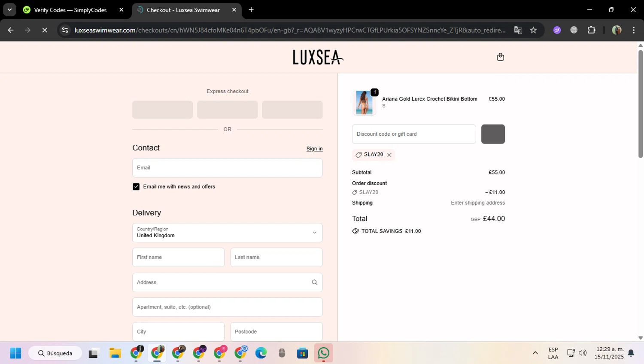Click the Total £44.00 amount
644x364 pixels.
coord(494,219)
